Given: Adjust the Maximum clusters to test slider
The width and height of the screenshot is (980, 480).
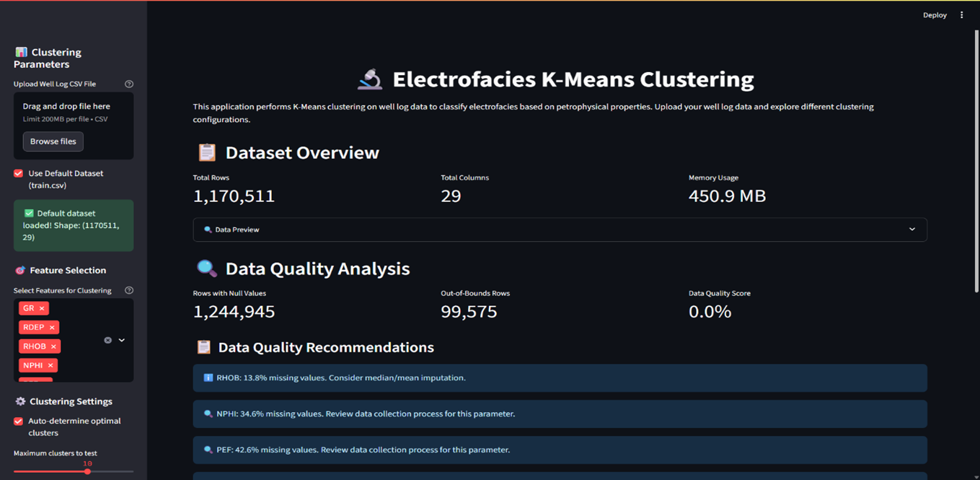Looking at the screenshot, I should click(x=87, y=471).
